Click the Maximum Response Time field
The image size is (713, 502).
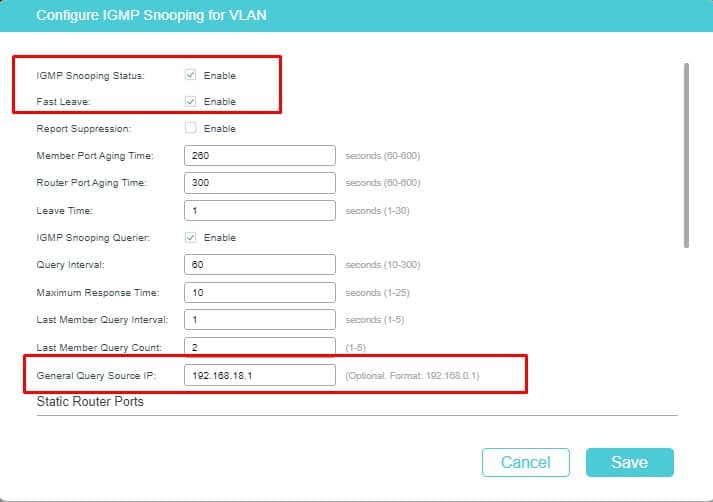(260, 292)
